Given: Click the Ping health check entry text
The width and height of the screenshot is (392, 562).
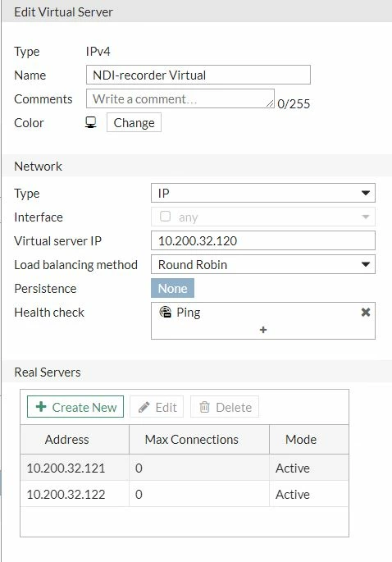Looking at the screenshot, I should point(189,313).
